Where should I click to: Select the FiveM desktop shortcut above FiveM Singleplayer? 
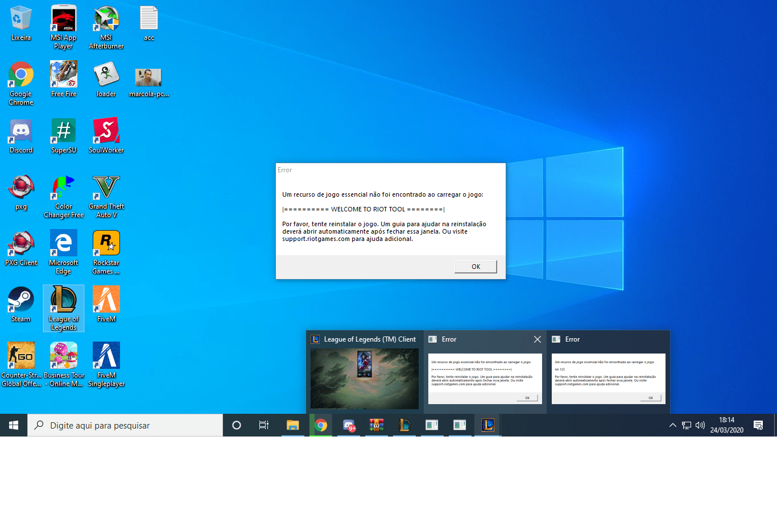(106, 305)
